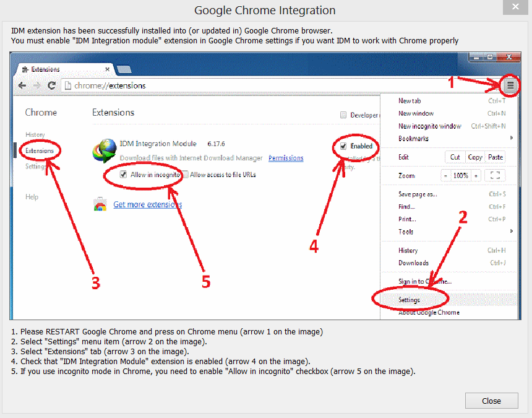Select Extensions in Chrome sidebar

pos(40,150)
